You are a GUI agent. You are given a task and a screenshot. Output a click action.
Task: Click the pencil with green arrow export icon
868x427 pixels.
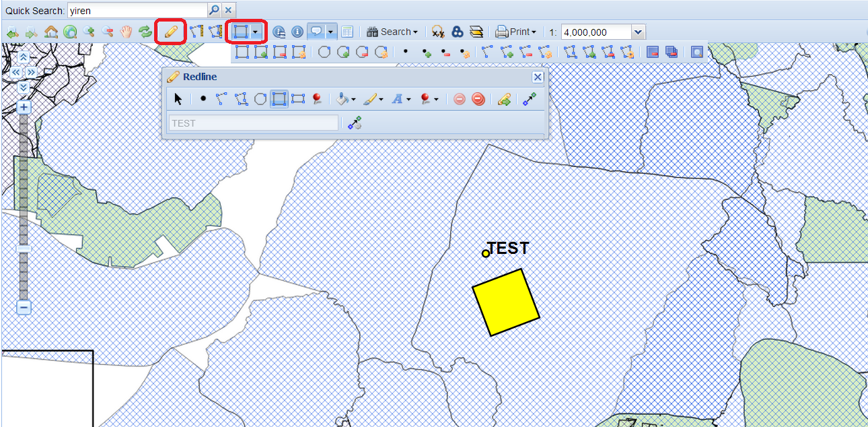504,99
